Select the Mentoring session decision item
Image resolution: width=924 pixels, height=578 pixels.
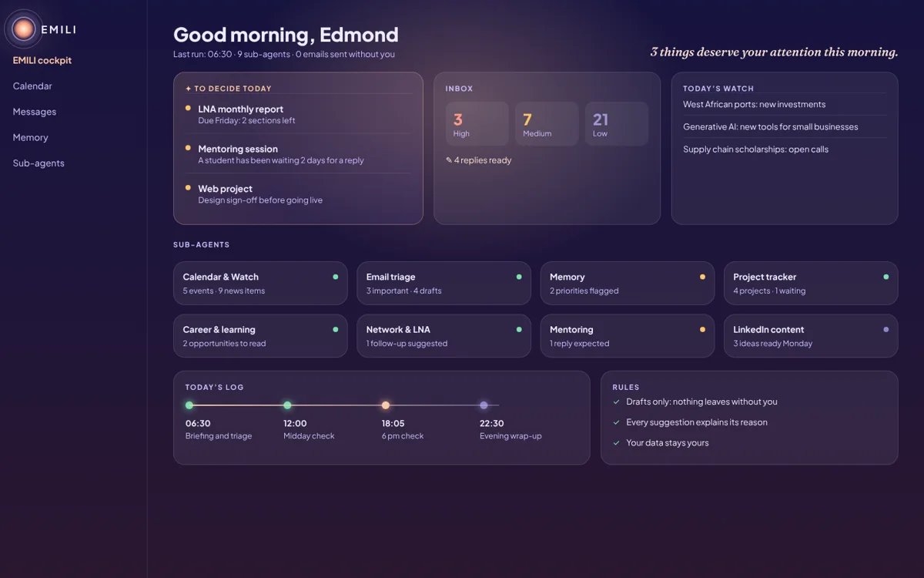[298, 154]
